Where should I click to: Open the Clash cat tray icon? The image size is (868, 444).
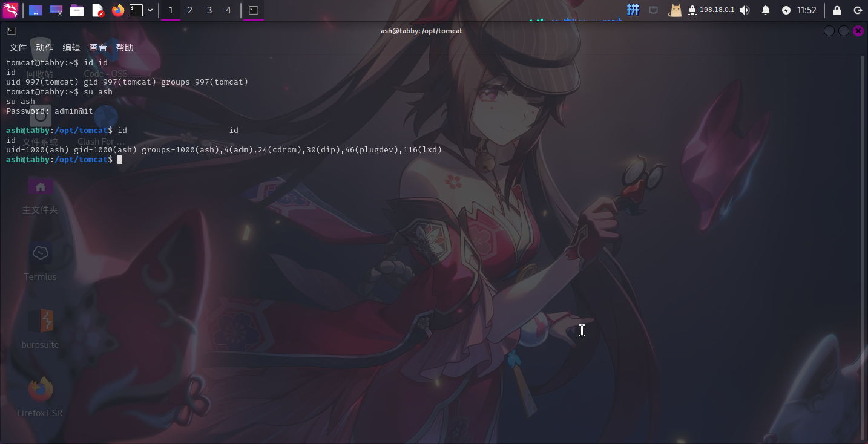(x=675, y=10)
